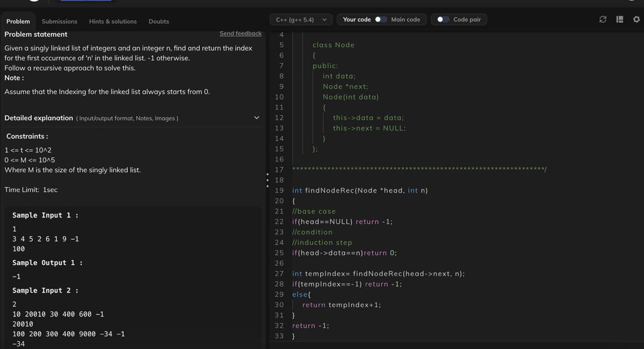
Task: Click the '//induction step' comment
Action: 322,243
